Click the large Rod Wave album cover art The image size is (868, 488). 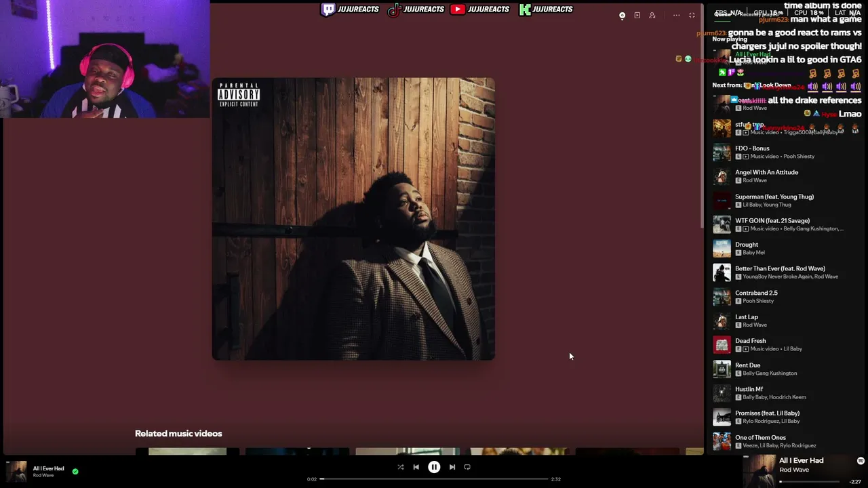point(353,219)
